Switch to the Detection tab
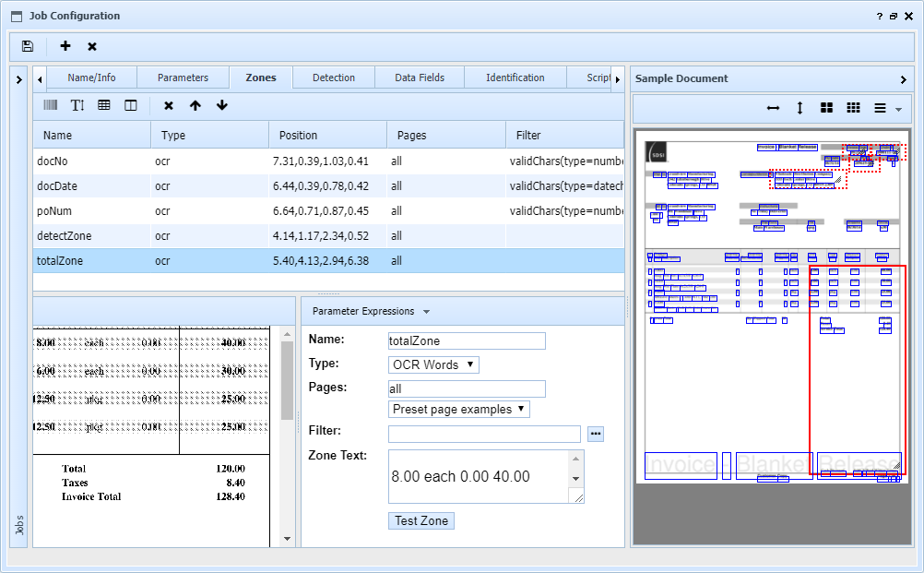The height and width of the screenshot is (573, 924). coord(334,78)
